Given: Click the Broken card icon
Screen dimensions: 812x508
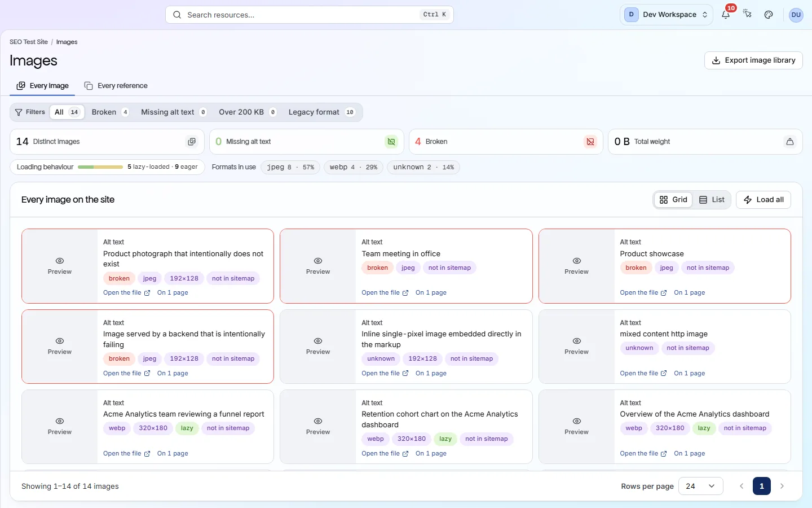Looking at the screenshot, I should click(x=590, y=142).
